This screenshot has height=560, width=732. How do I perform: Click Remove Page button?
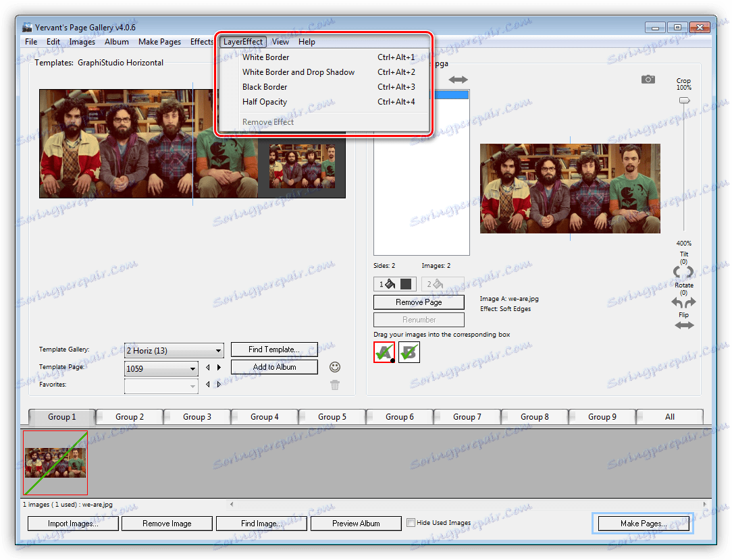click(419, 302)
